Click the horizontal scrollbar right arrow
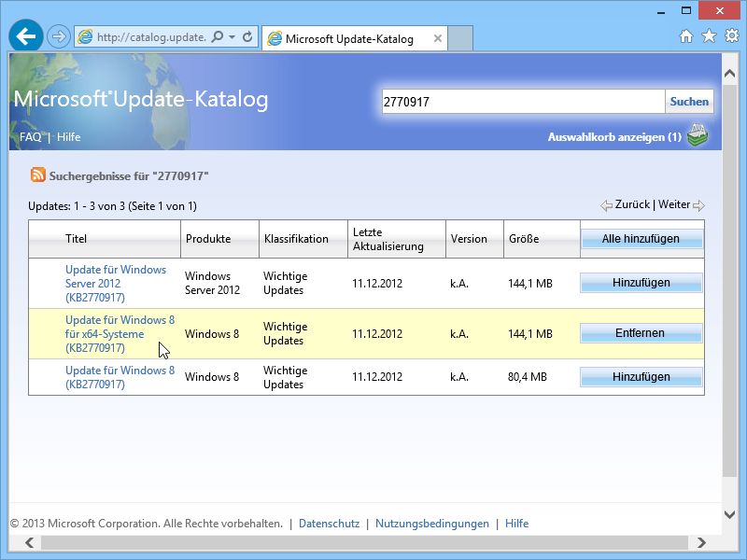747x560 pixels. (x=701, y=542)
